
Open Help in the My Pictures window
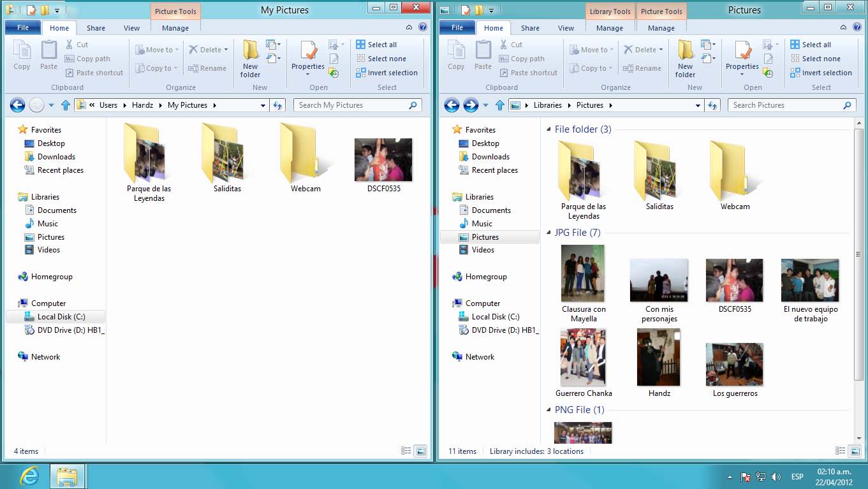click(422, 27)
